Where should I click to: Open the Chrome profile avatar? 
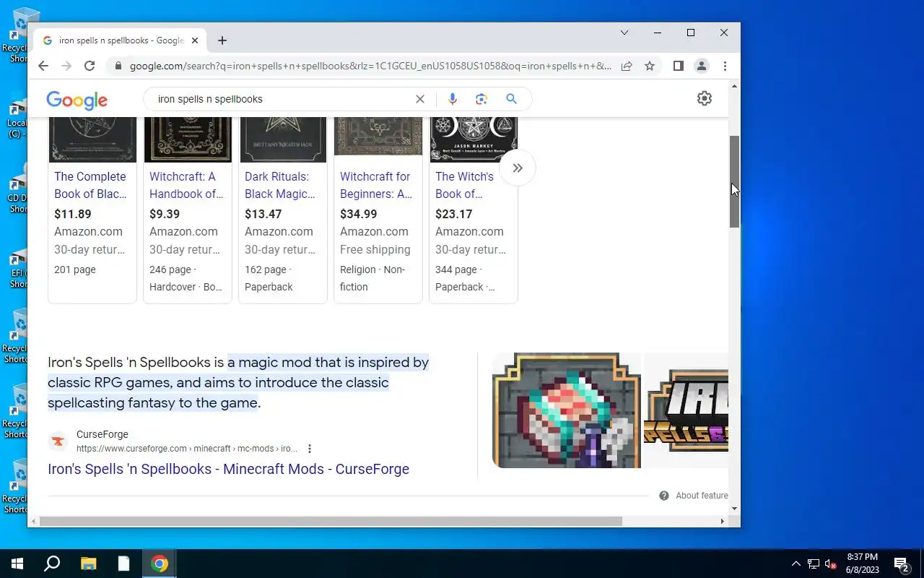tap(701, 66)
